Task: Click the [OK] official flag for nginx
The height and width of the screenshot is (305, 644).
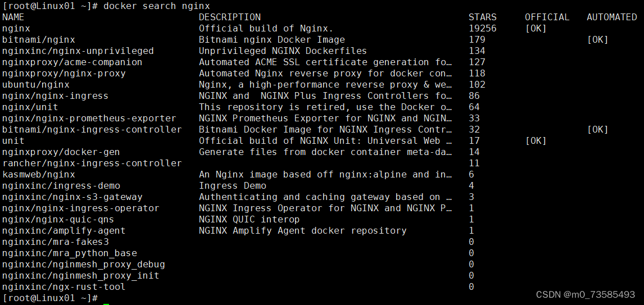Action: point(536,29)
